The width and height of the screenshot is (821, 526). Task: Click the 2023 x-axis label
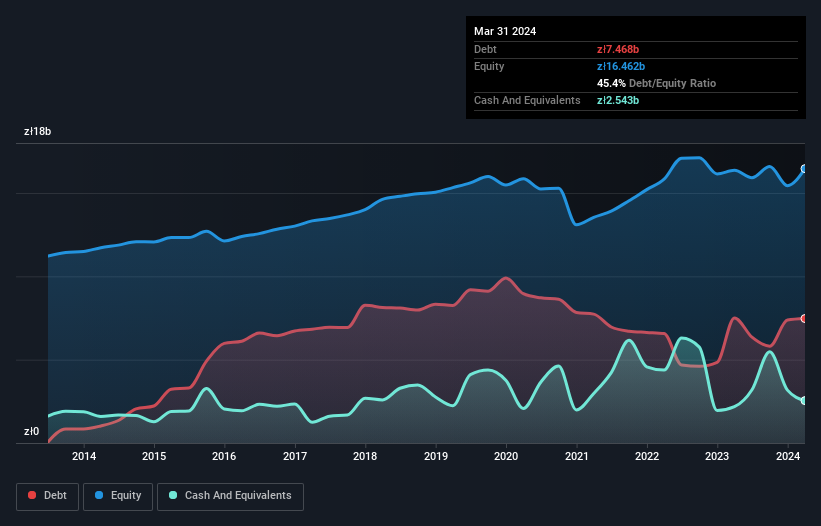(x=717, y=456)
